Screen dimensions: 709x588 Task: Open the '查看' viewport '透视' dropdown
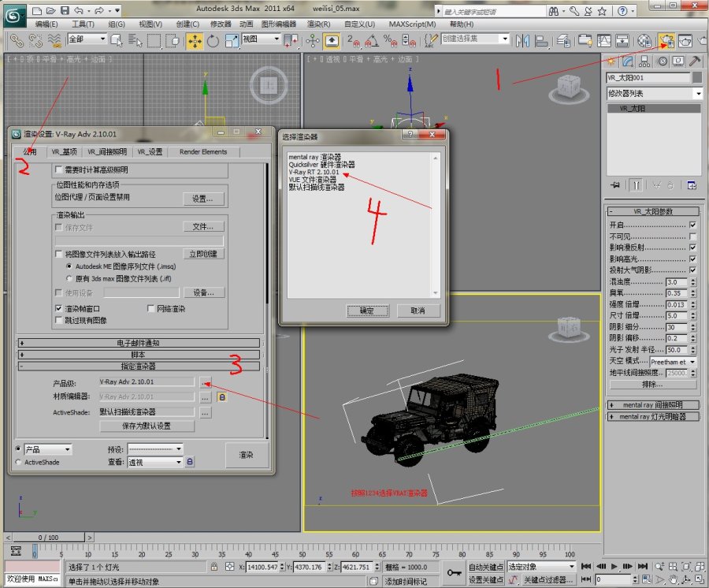[x=155, y=462]
